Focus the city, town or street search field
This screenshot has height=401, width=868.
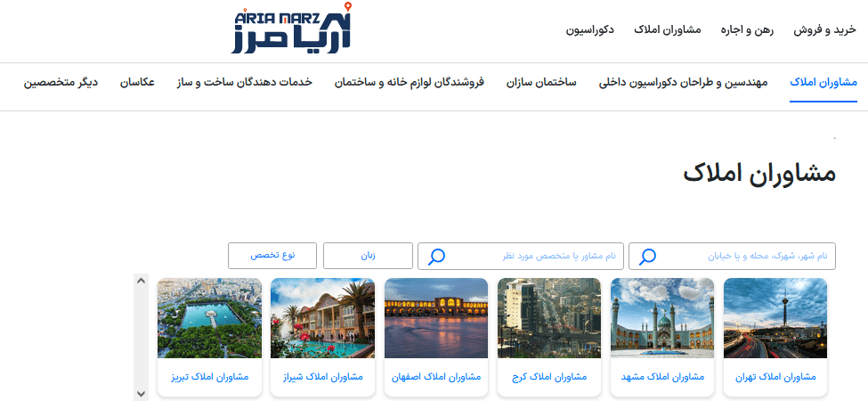tap(732, 256)
